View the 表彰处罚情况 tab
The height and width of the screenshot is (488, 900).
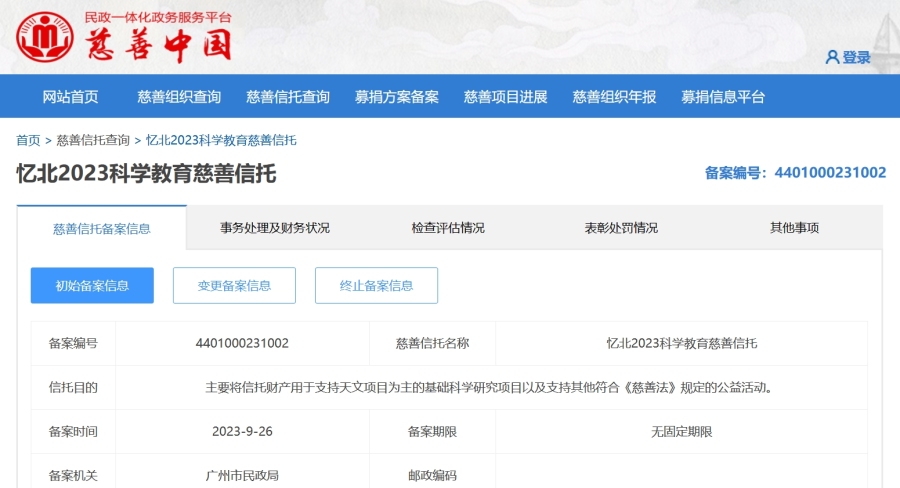click(x=621, y=228)
